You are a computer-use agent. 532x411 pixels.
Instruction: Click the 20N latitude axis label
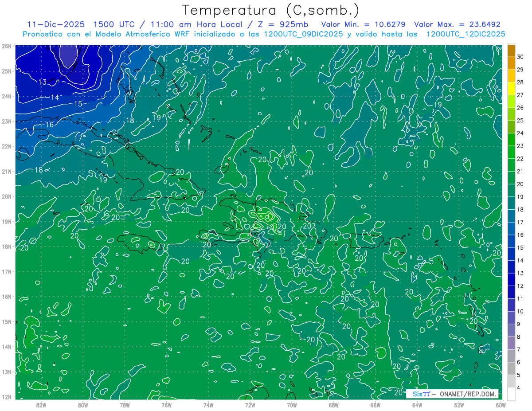[6, 196]
